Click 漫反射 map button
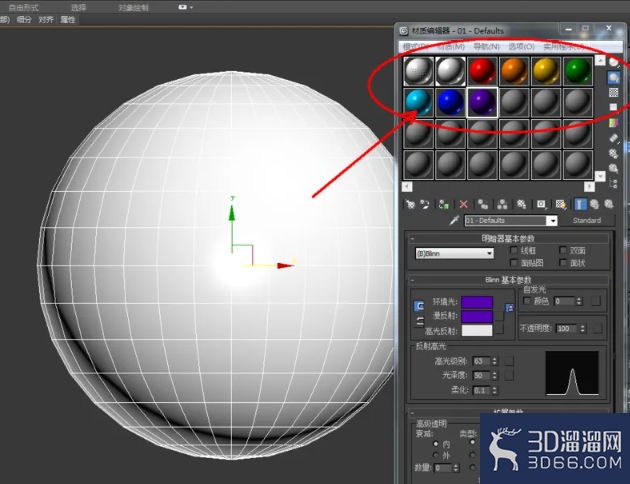 [499, 316]
